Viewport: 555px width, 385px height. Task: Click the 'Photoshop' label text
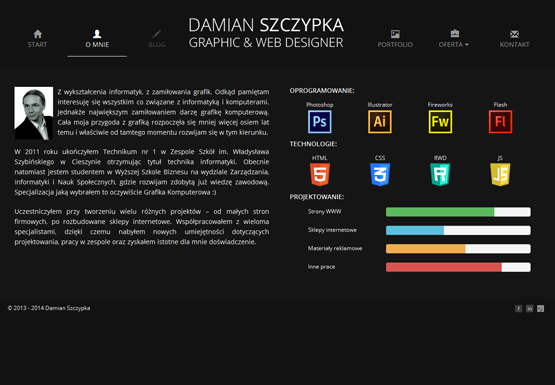320,105
